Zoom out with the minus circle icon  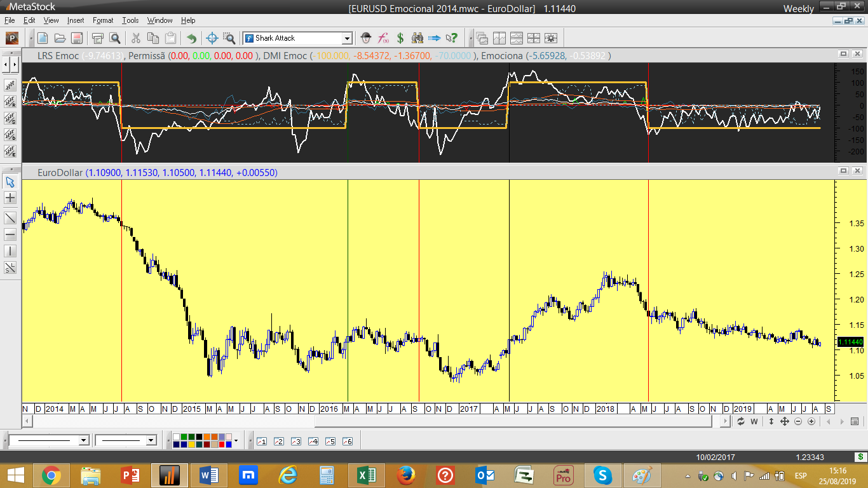(x=798, y=421)
